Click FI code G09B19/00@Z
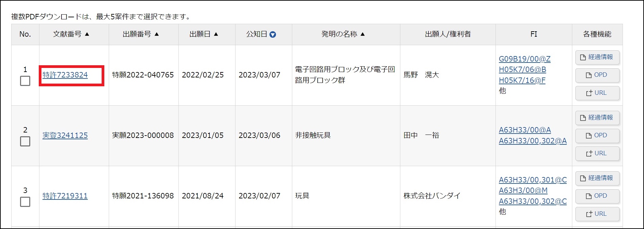 coord(524,59)
